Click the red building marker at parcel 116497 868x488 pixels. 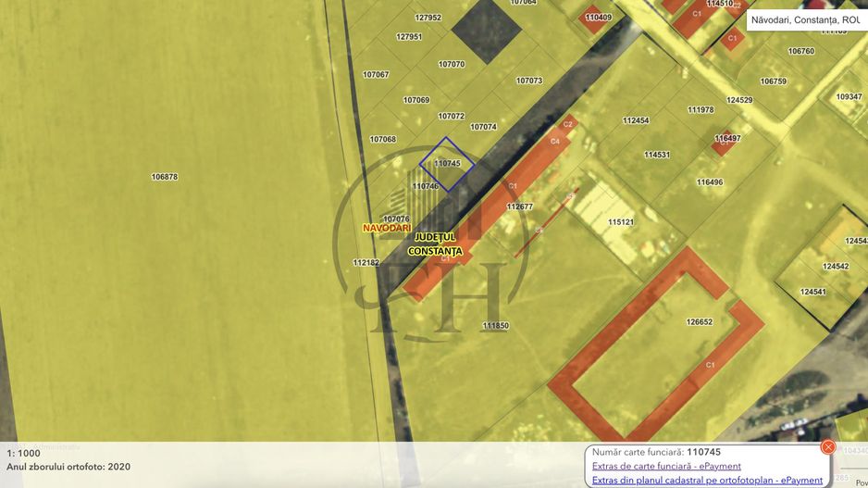(726, 139)
